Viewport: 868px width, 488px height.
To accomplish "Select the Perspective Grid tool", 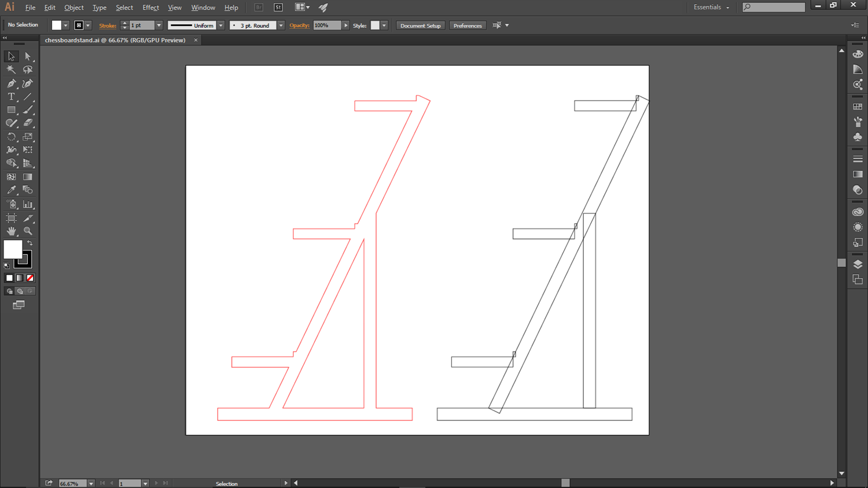I will click(27, 163).
